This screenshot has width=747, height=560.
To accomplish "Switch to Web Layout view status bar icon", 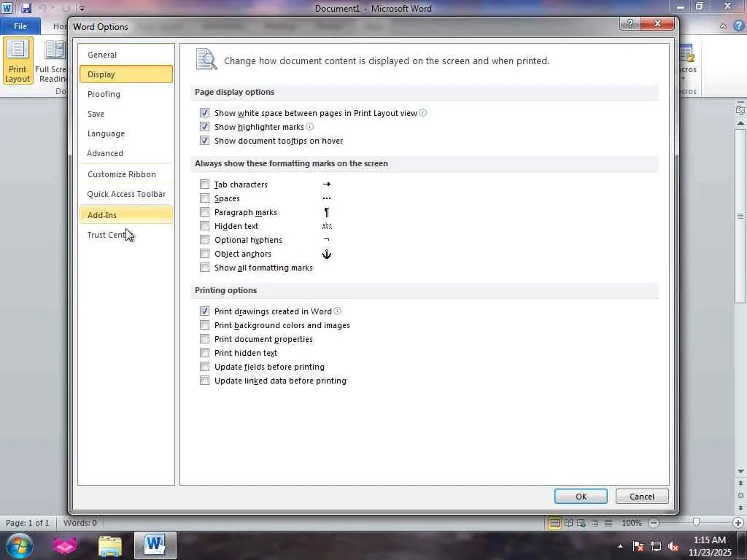I will tap(581, 523).
